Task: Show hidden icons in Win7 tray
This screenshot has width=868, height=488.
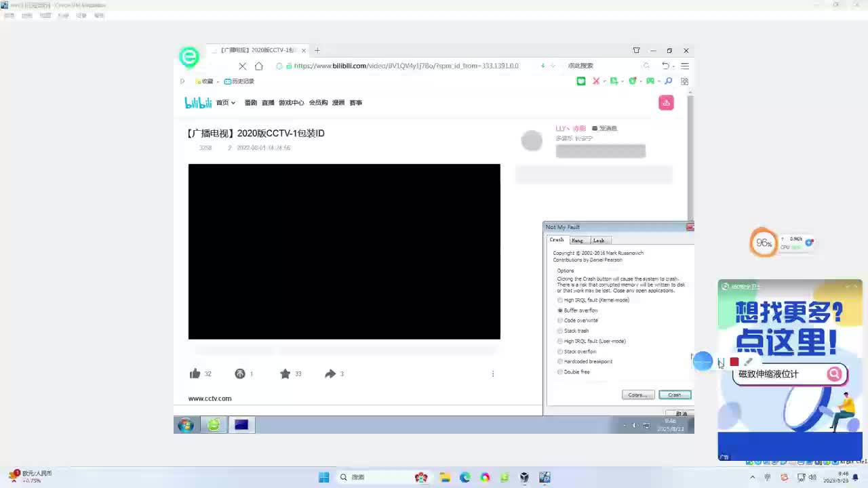Action: tap(625, 426)
